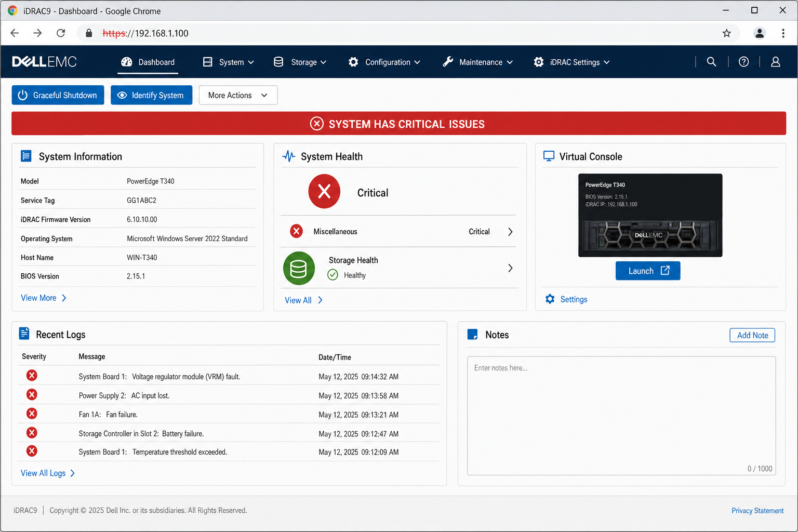Click the Dashboard gauge icon
Viewport: 798px width, 532px height.
127,62
